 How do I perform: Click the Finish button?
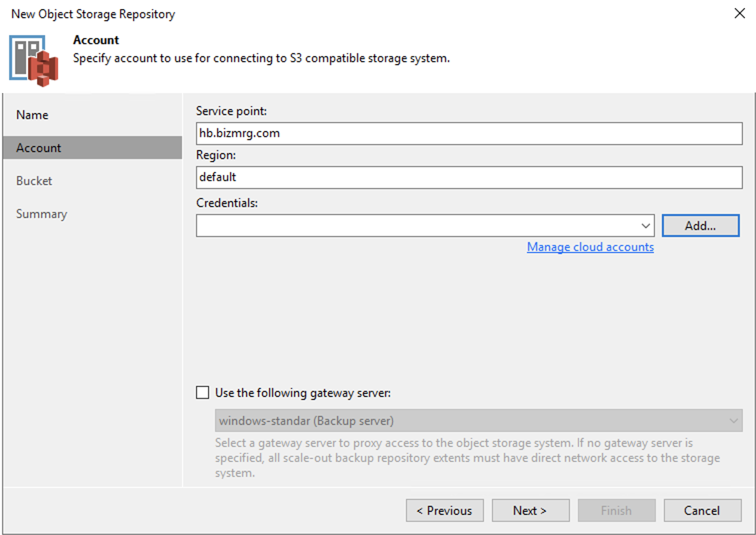tap(616, 510)
